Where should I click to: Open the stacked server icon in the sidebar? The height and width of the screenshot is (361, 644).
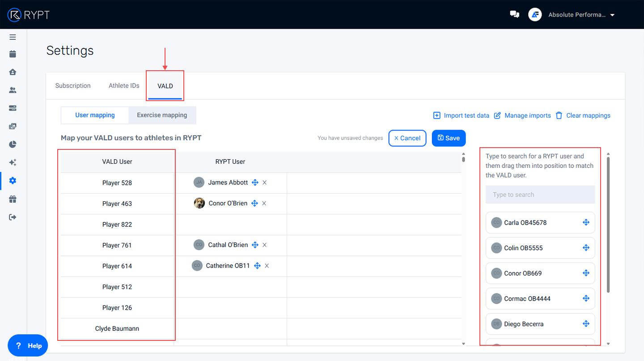click(13, 108)
